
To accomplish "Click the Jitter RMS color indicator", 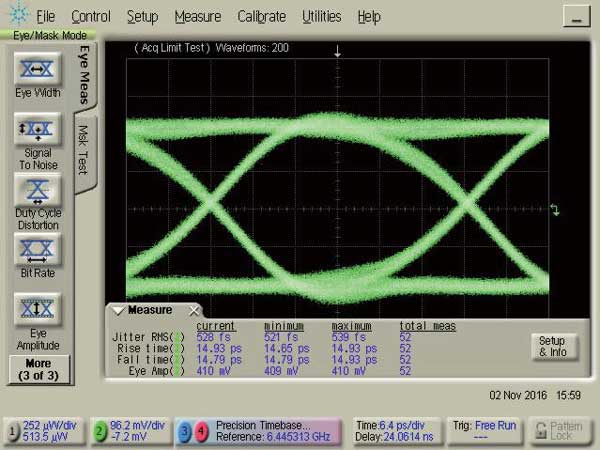I will tap(178, 337).
